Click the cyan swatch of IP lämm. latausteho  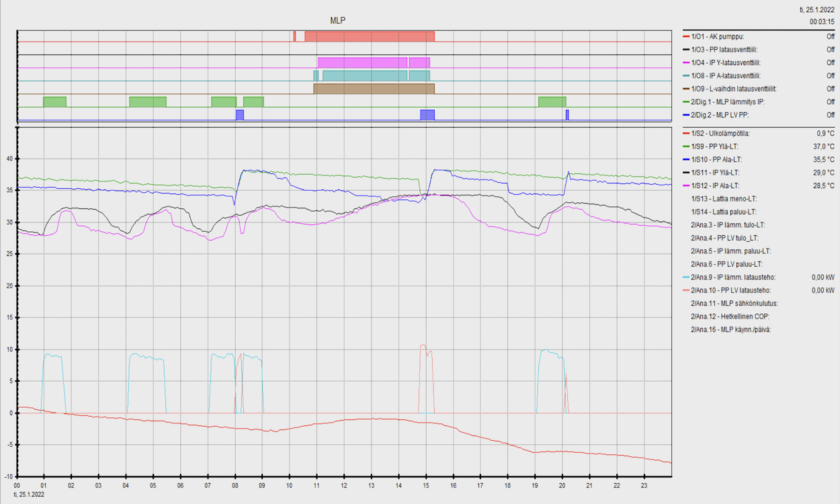pyautogui.click(x=685, y=278)
